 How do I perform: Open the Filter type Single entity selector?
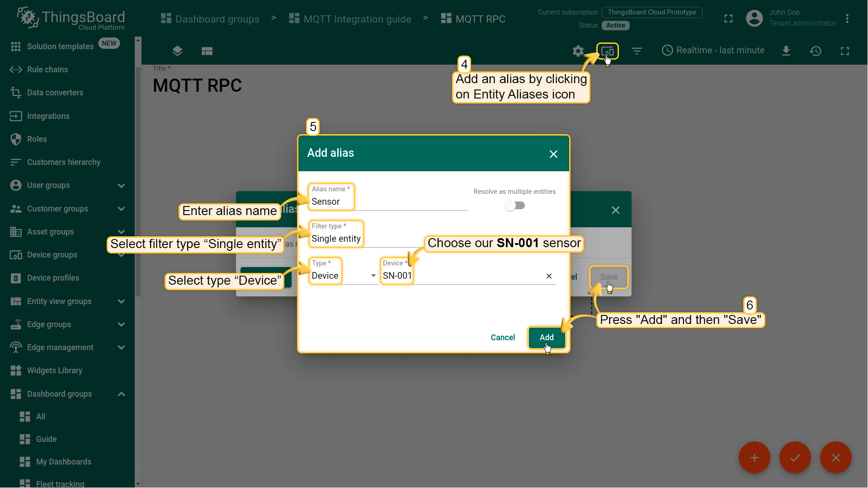point(344,239)
